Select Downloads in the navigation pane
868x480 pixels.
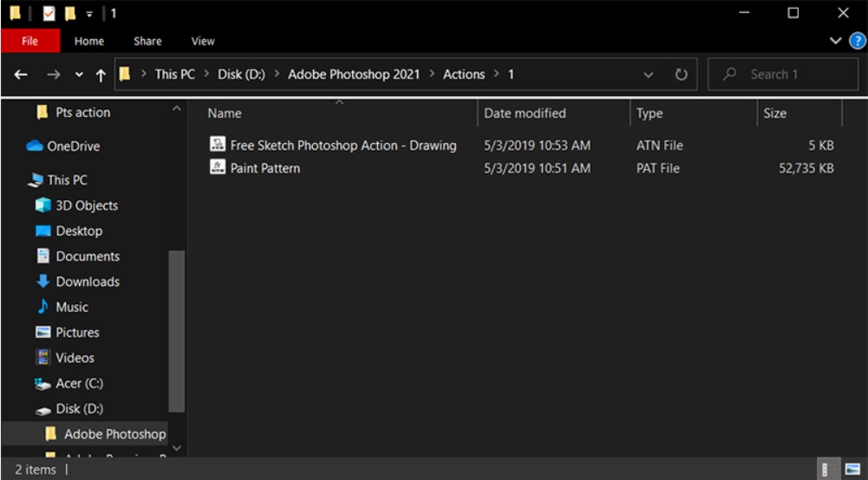88,282
